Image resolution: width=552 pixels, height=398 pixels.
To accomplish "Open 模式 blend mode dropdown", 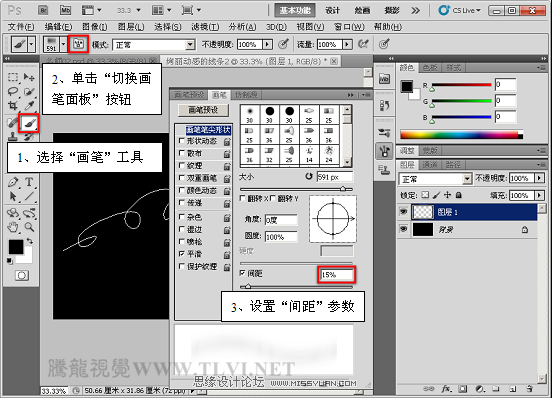I will (x=190, y=45).
